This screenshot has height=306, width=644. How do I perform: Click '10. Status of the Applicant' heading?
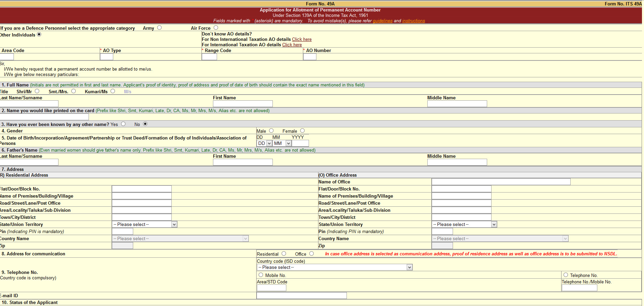point(30,302)
